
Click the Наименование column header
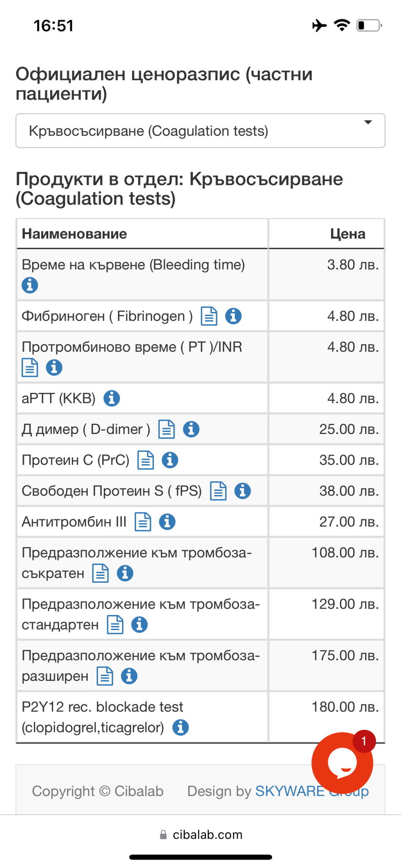(75, 234)
